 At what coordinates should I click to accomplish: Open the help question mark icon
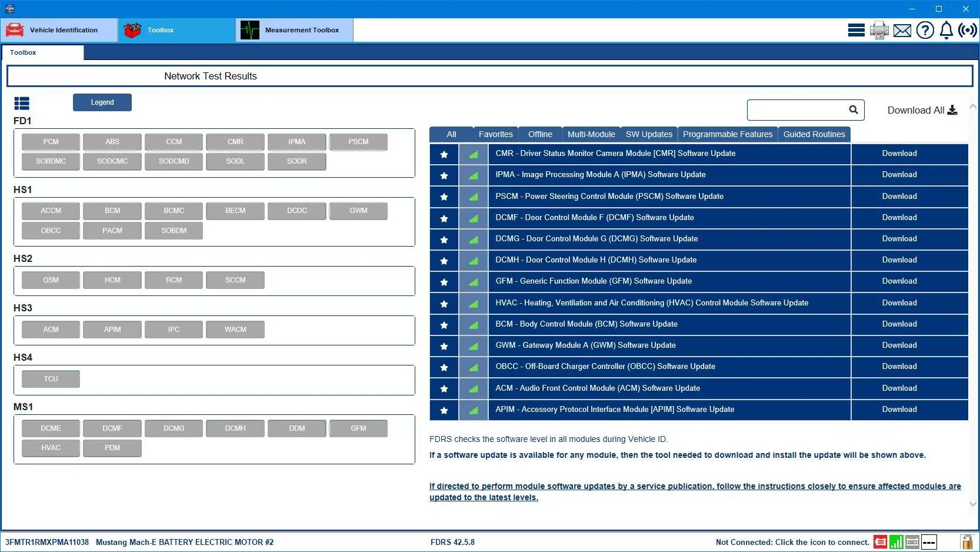pos(925,30)
